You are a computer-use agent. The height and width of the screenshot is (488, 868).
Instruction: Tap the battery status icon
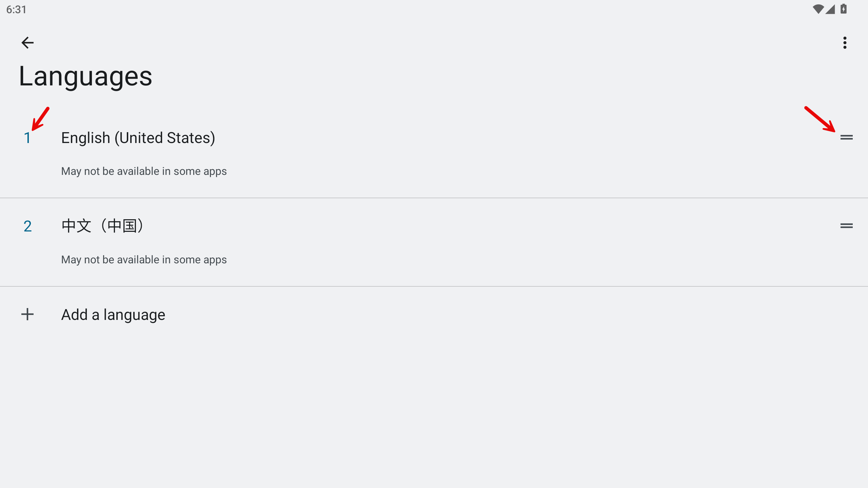[x=844, y=9]
